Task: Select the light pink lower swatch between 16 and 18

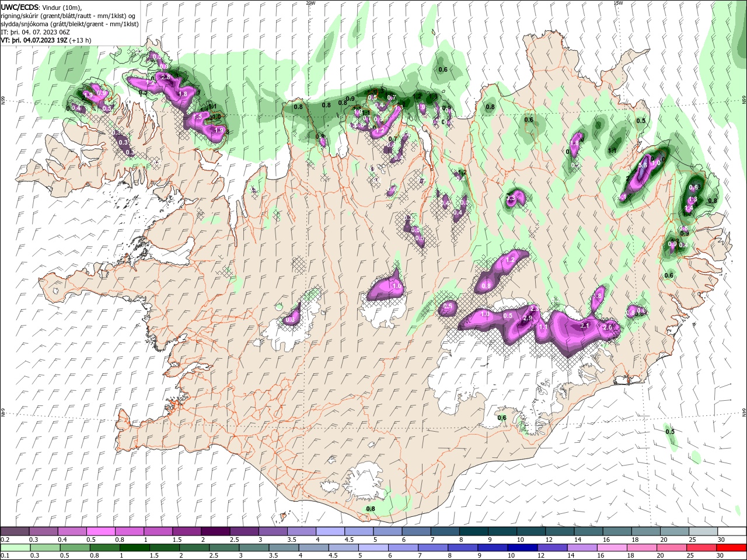Action: click(613, 548)
